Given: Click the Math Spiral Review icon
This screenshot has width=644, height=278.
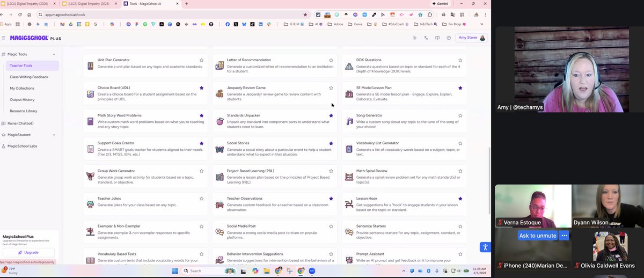Looking at the screenshot, I should pos(349,177).
